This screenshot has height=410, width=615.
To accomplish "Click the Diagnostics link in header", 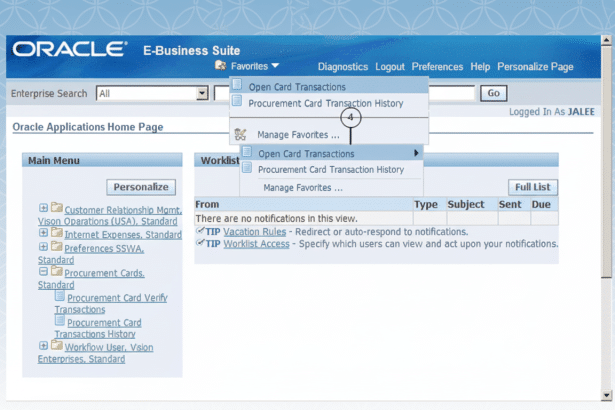I will (x=343, y=67).
